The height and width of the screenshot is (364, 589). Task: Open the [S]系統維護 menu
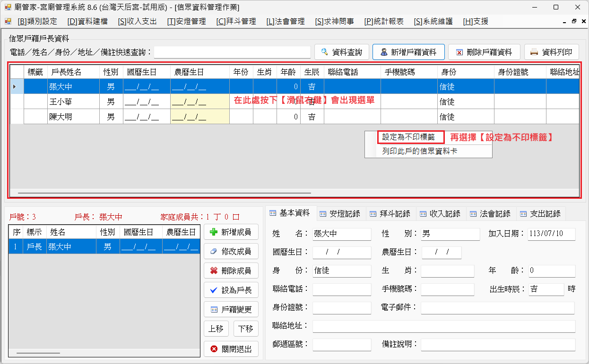(x=433, y=21)
